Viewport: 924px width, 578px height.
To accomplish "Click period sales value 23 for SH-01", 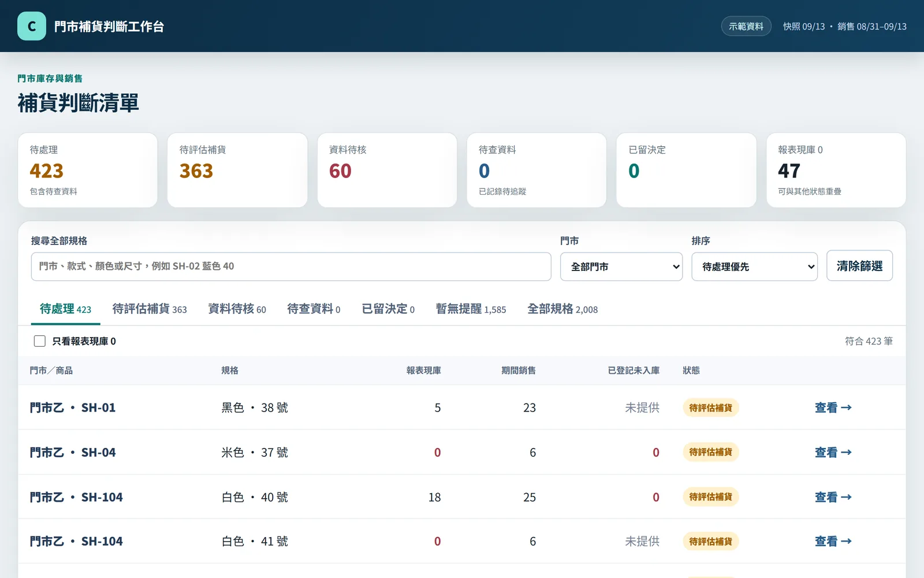I will (530, 407).
